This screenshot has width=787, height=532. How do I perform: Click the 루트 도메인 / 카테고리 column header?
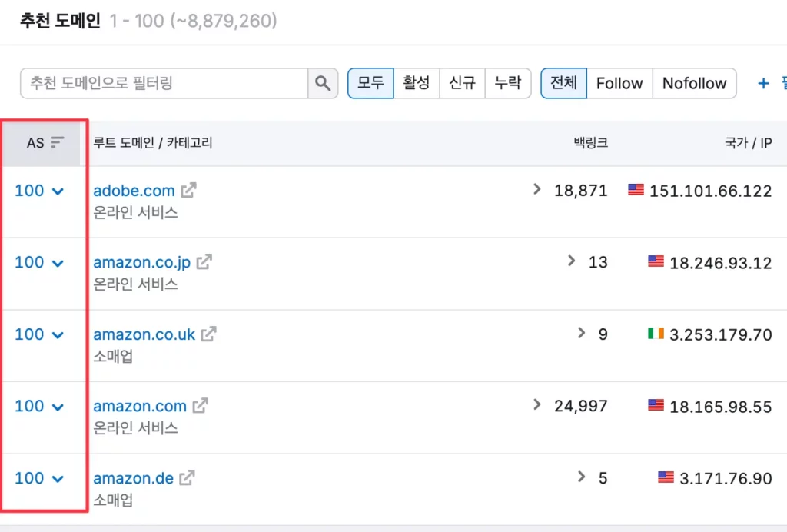tap(153, 142)
